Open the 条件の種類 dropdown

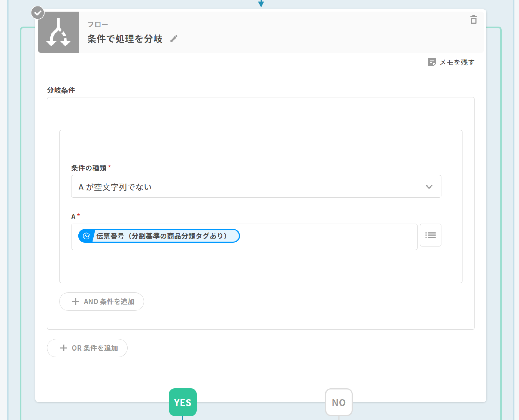[242, 186]
